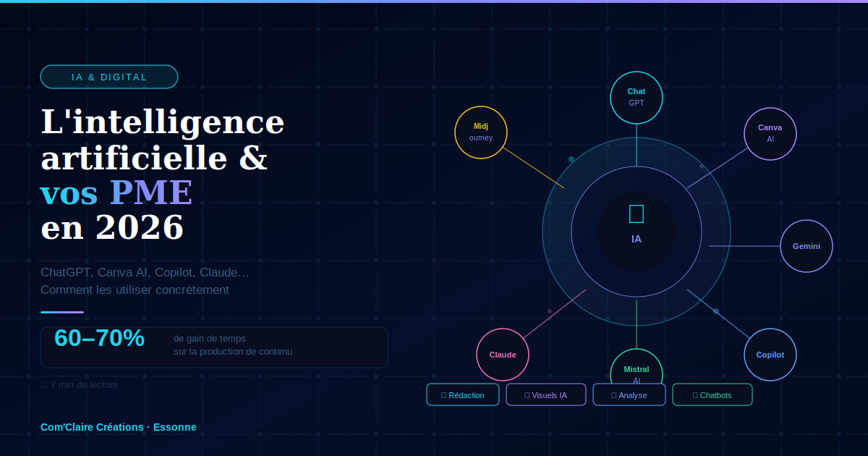The height and width of the screenshot is (456, 868).
Task: Select the Rédaction tag
Action: pyautogui.click(x=463, y=394)
